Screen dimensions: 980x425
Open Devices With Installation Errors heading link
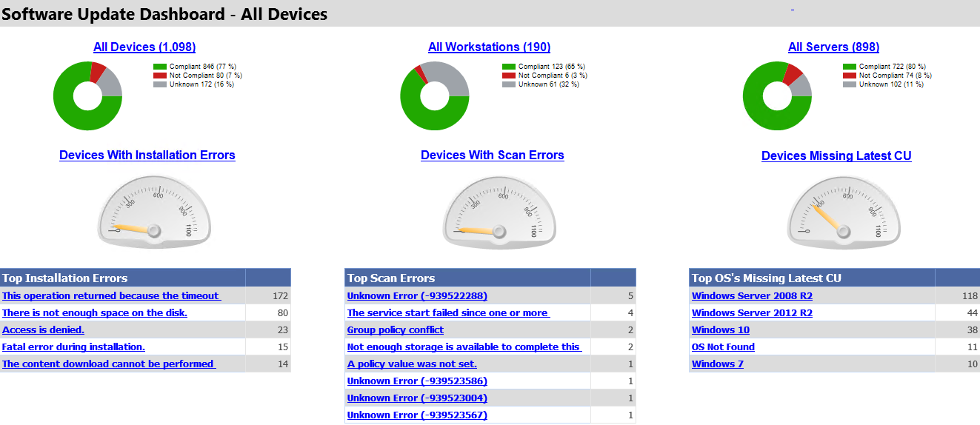point(147,155)
